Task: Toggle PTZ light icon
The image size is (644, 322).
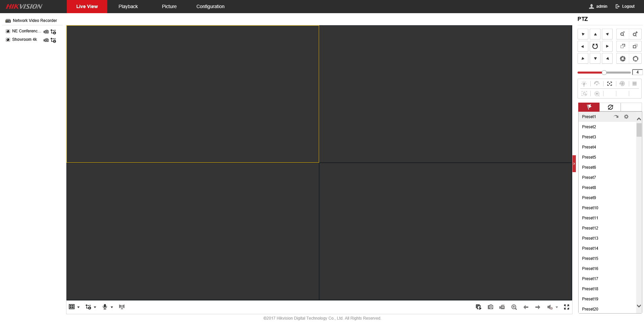Action: pos(584,84)
